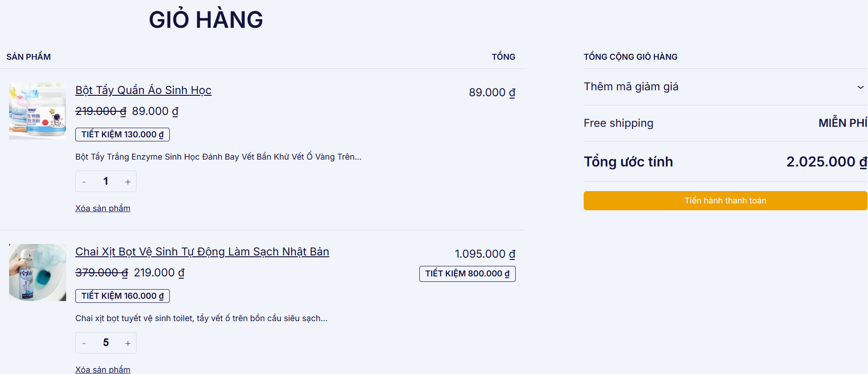Screen dimensions: 868x374
Task: Click the estimated total 2.025.000 đ
Action: click(x=826, y=162)
